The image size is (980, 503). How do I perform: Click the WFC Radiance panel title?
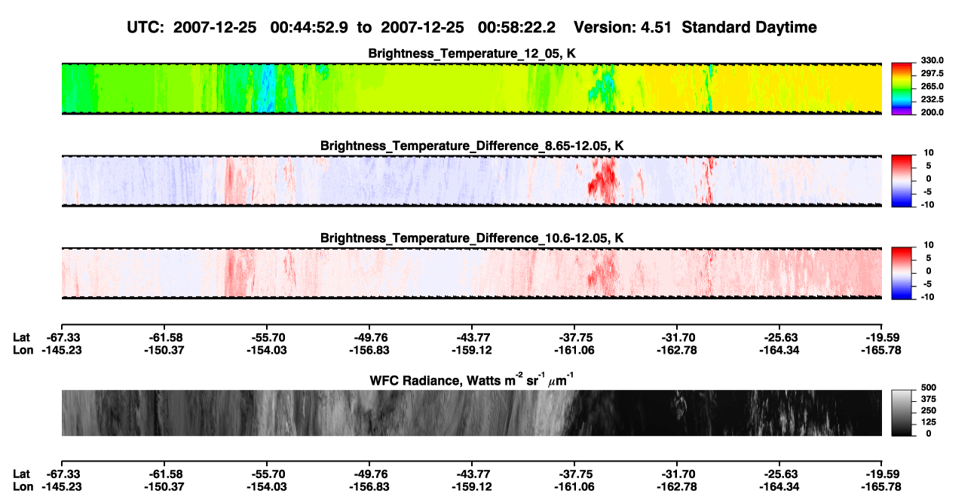pos(472,379)
